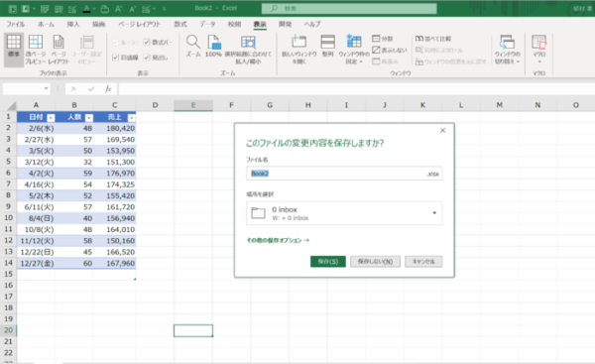Screen dimensions: 595x364
Task: Expand the save location dropdown
Action: click(434, 213)
